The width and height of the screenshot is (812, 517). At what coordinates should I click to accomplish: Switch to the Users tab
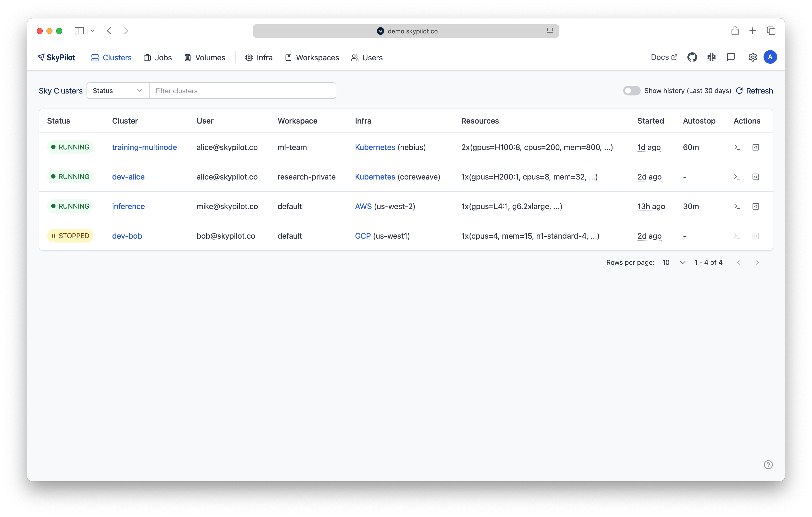coord(367,58)
